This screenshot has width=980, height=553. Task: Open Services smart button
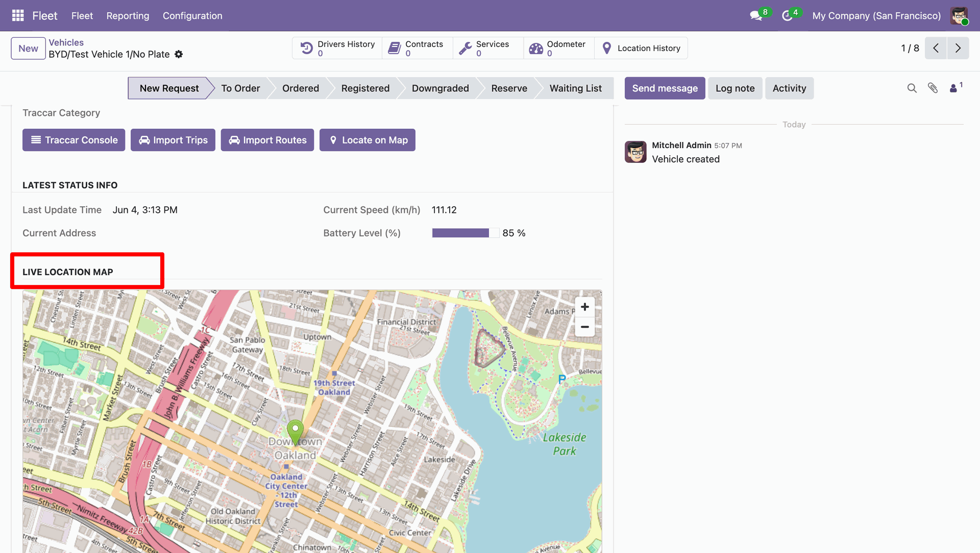click(x=488, y=48)
